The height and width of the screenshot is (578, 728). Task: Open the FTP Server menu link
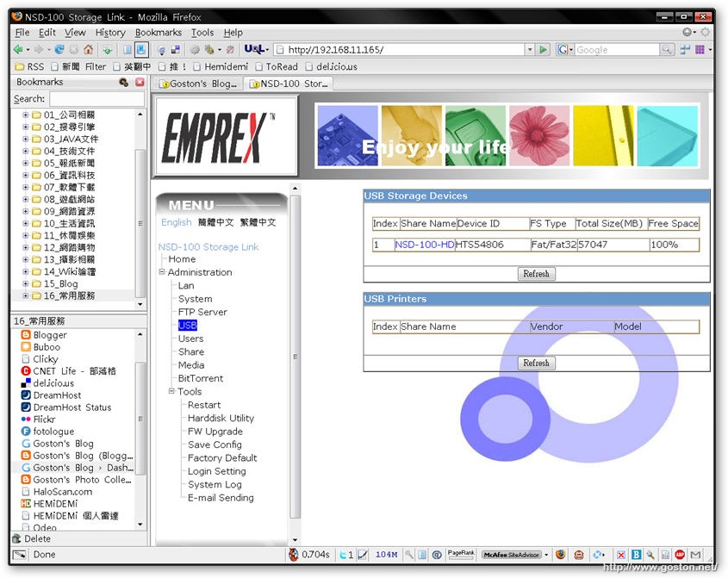tap(202, 312)
